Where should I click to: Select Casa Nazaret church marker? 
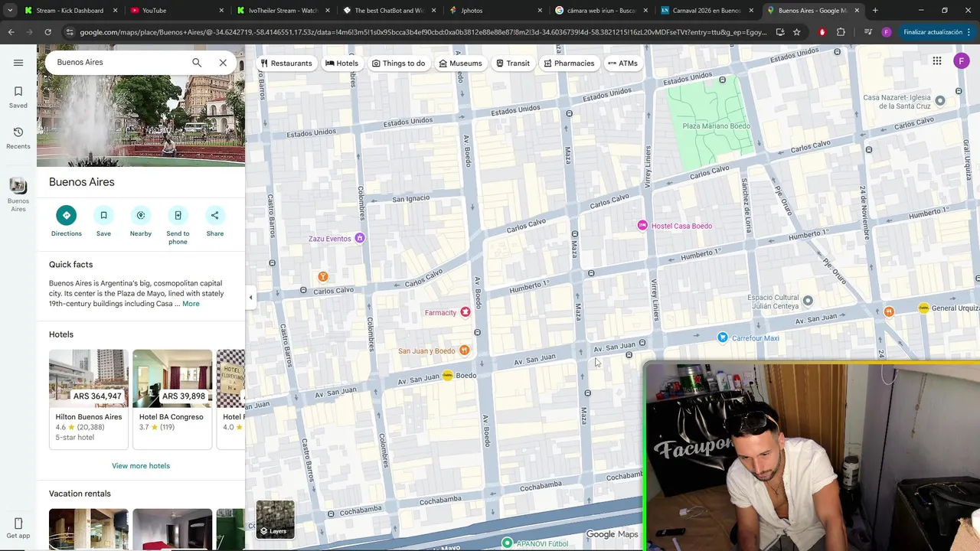(x=939, y=101)
